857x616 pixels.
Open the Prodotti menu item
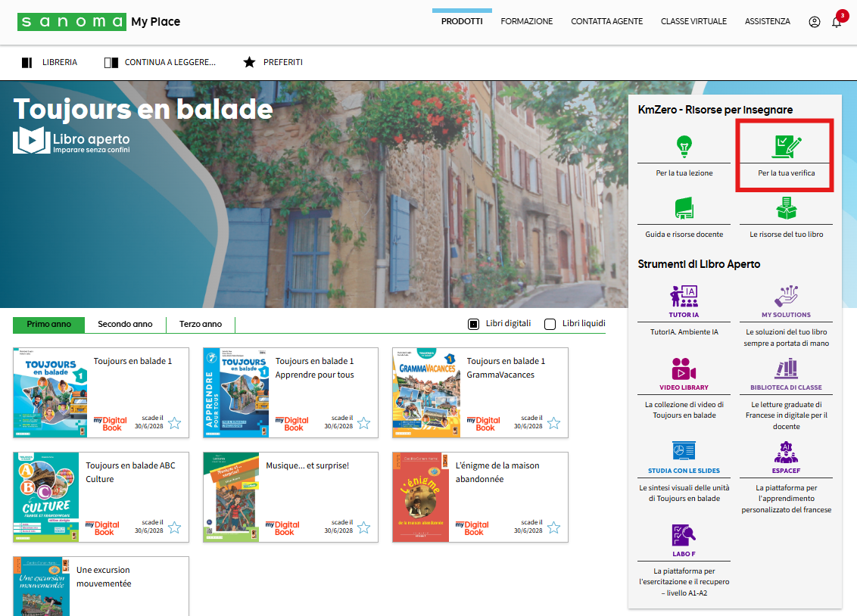(x=462, y=21)
